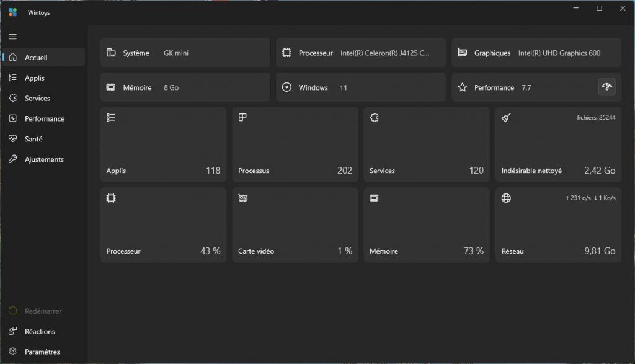Open the Indésirable nettoyé tile
The height and width of the screenshot is (364, 635).
click(559, 144)
